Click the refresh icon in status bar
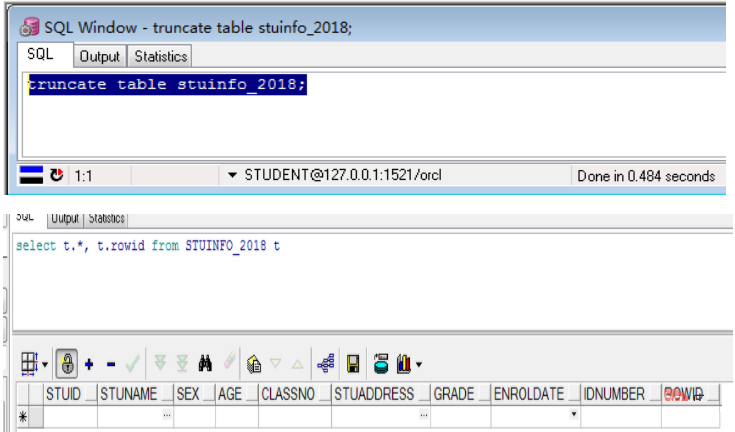735x432 pixels. 56,176
